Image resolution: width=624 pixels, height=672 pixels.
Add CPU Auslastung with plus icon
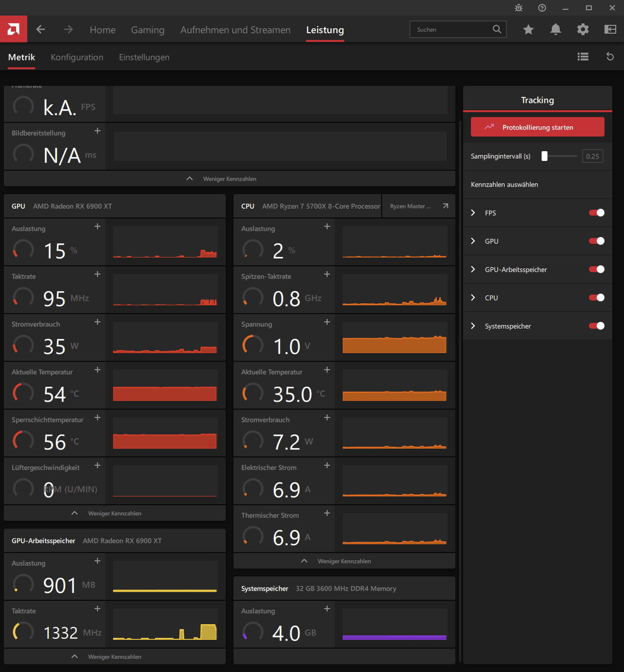[x=327, y=226]
